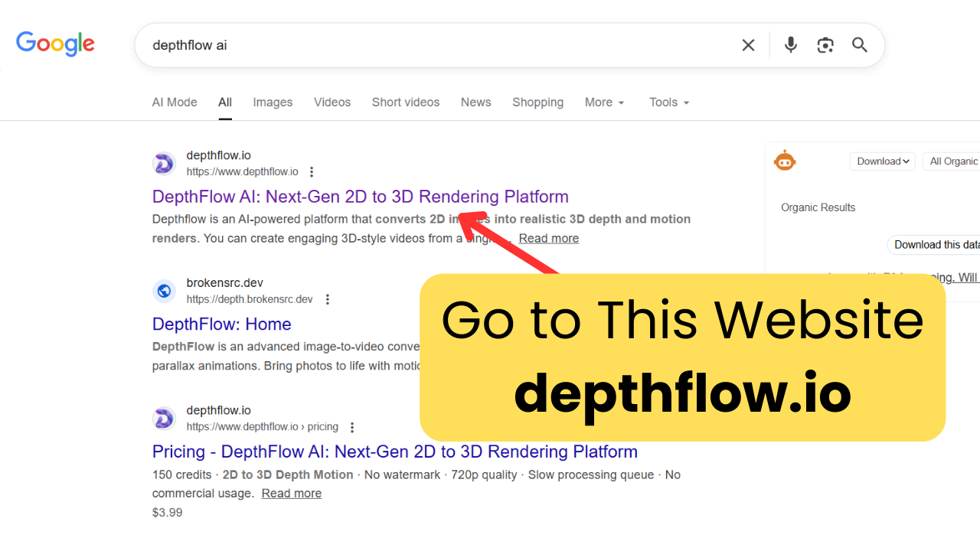
Task: Open the DepthFlow: Home result link
Action: (x=221, y=324)
